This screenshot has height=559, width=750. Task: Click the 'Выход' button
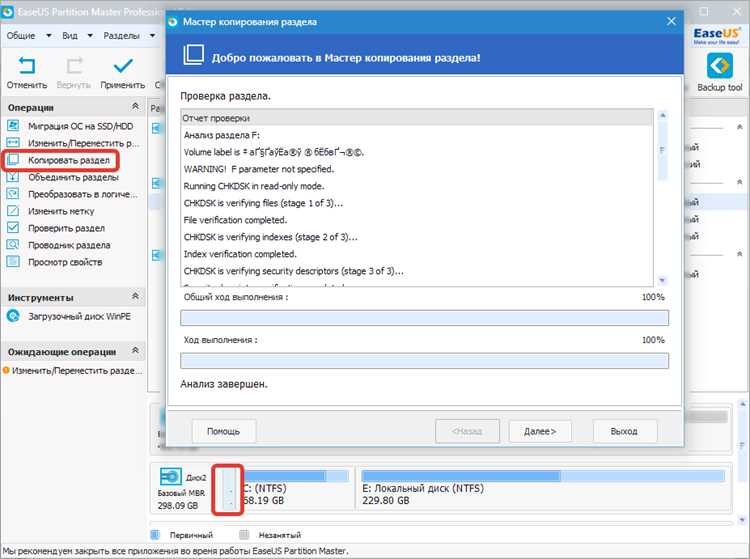624,431
